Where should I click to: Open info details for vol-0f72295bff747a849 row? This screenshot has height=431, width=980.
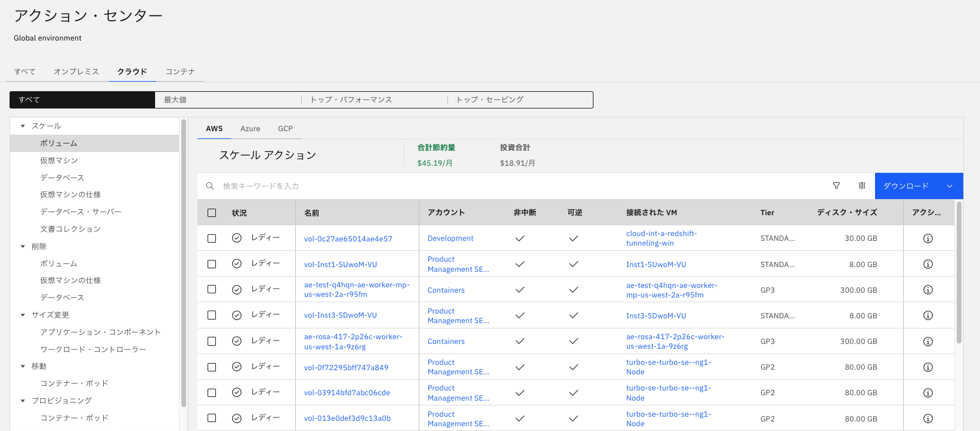[928, 367]
